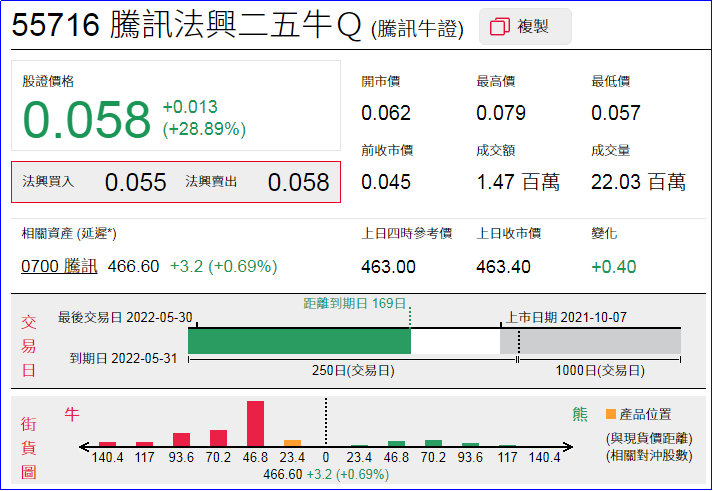The height and width of the screenshot is (491, 713).
Task: Click the copy icon beside 複製
Action: click(500, 28)
